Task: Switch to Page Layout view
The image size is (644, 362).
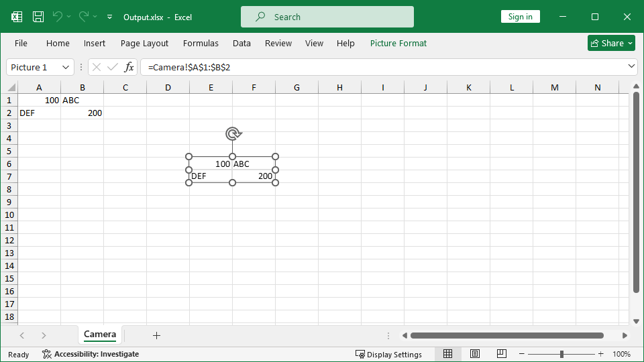Action: (475, 354)
